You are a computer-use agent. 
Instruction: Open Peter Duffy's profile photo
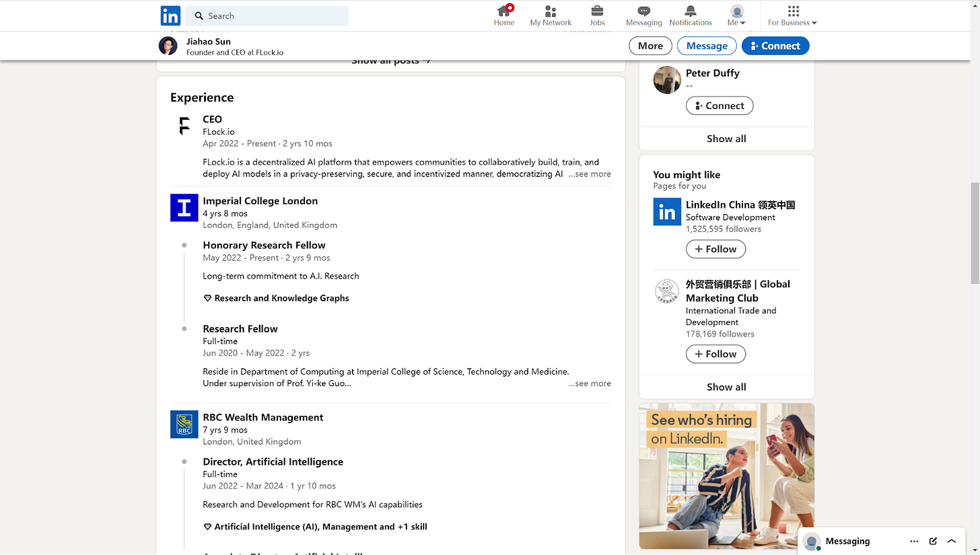tap(667, 80)
